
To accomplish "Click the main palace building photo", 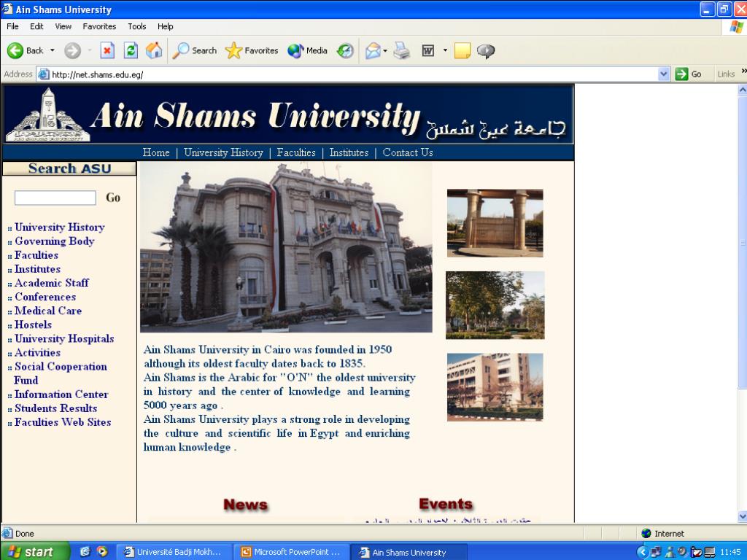I will pyautogui.click(x=286, y=247).
